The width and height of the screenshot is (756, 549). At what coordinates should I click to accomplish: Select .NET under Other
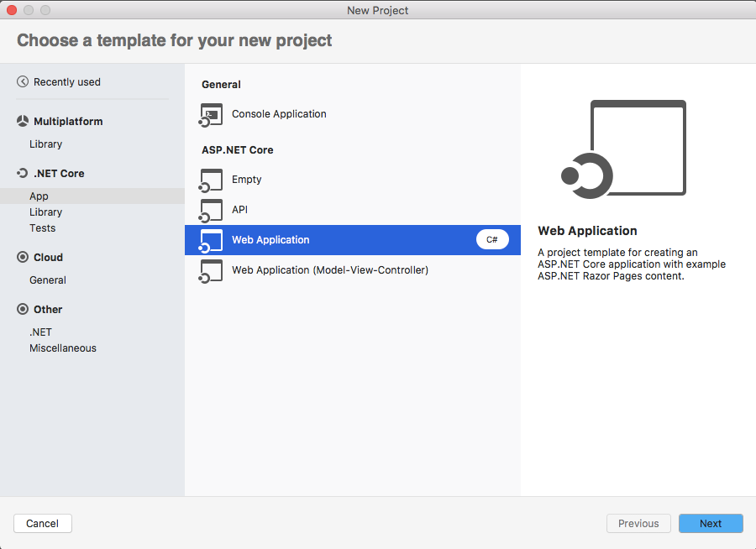pyautogui.click(x=40, y=332)
